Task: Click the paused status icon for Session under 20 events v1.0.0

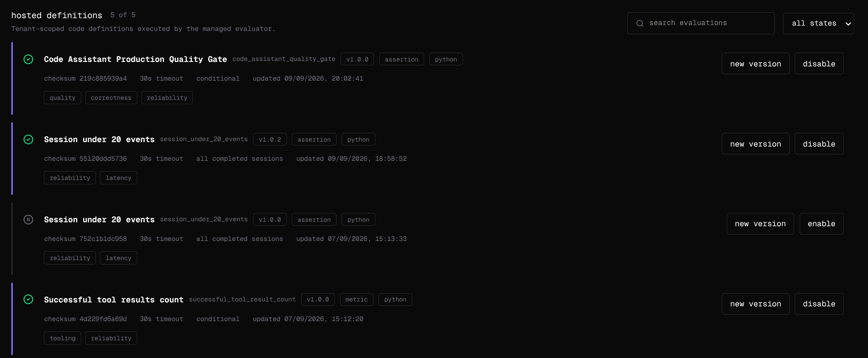Action: click(29, 220)
